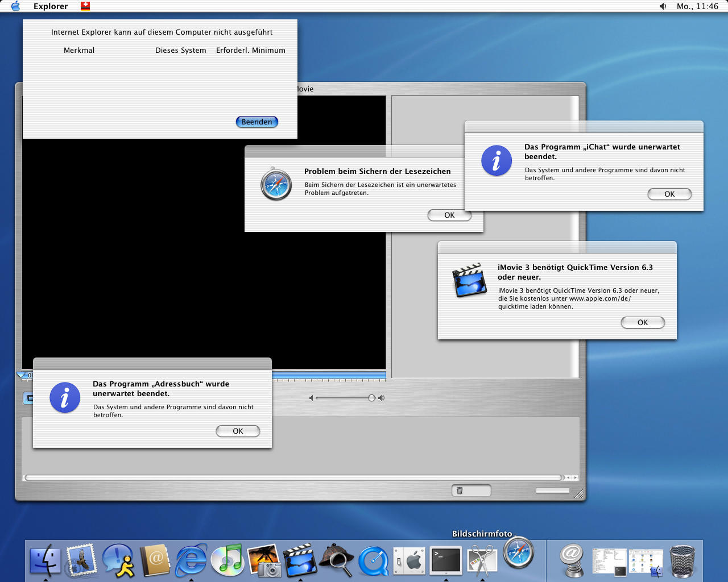Click 'Problem beim Sichern der Lesezeichen' heading
Image resolution: width=728 pixels, height=582 pixels.
[x=378, y=171]
